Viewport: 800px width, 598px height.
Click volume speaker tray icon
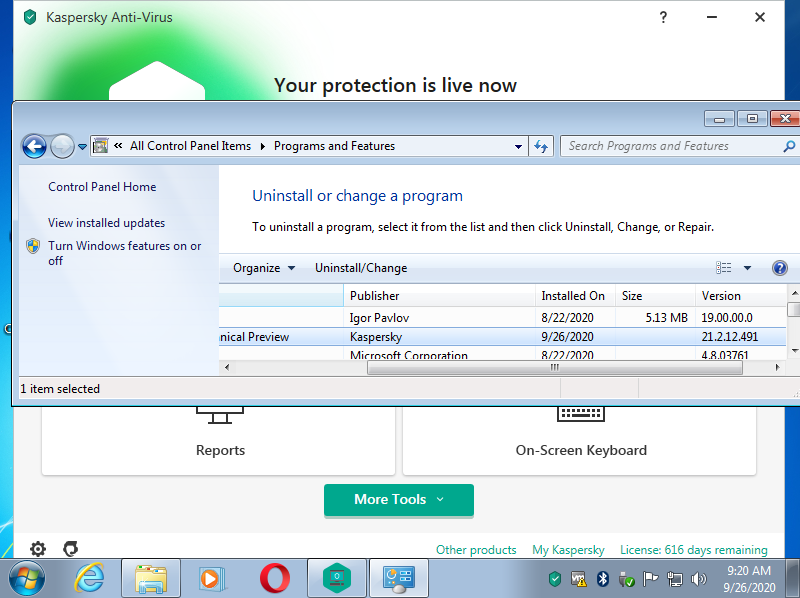pos(698,579)
